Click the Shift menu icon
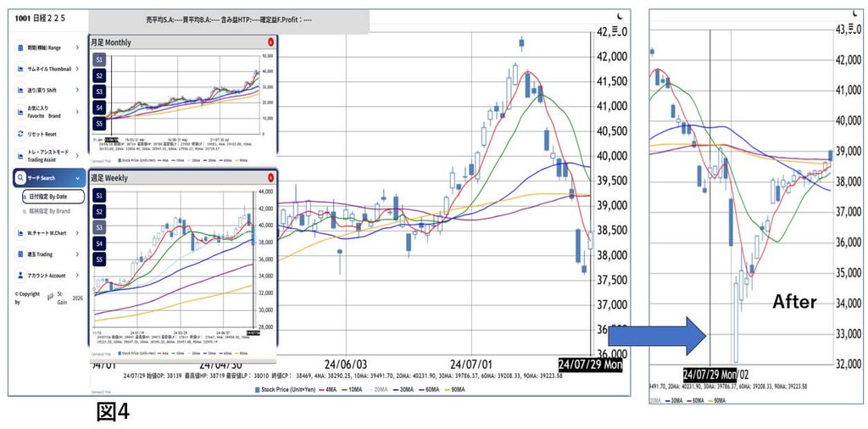868x429 pixels. tap(21, 90)
